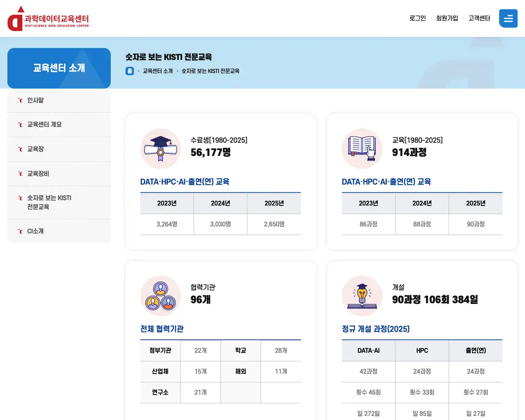This screenshot has width=525, height=420.
Task: Click 교육센터 소개 in the breadcrumb
Action: coord(157,71)
